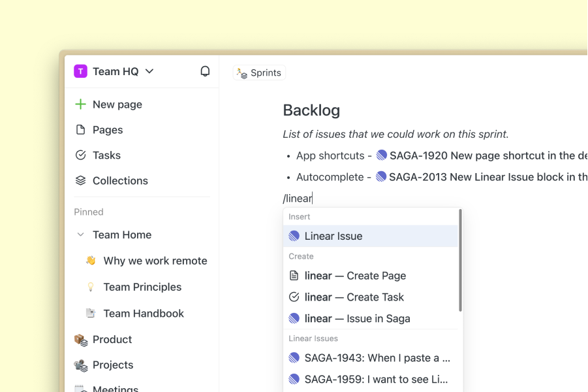Click the purple Team HQ workspace avatar

click(80, 71)
